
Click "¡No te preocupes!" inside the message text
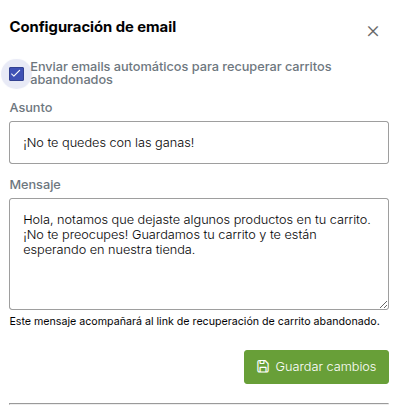coord(76,235)
